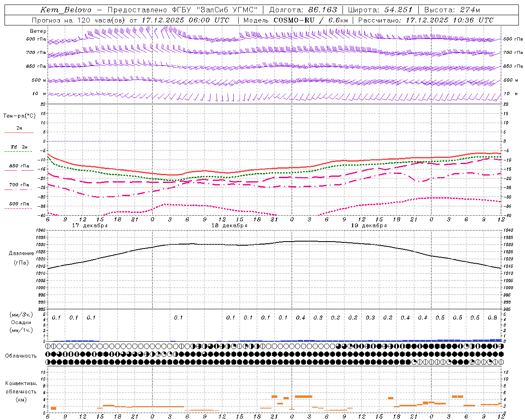
Task: Click the date label "18 декабря"
Action: pyautogui.click(x=229, y=226)
